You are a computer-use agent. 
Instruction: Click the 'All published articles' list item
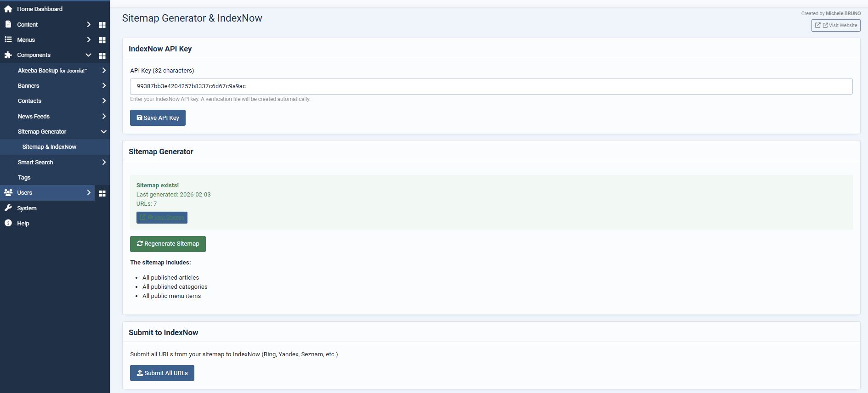pyautogui.click(x=170, y=277)
